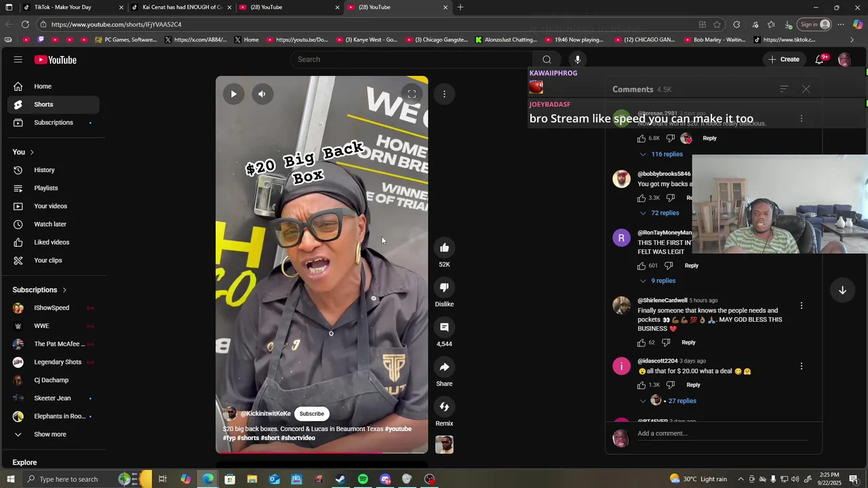Enter fullscreen on the Short
The height and width of the screenshot is (488, 868).
[x=412, y=94]
